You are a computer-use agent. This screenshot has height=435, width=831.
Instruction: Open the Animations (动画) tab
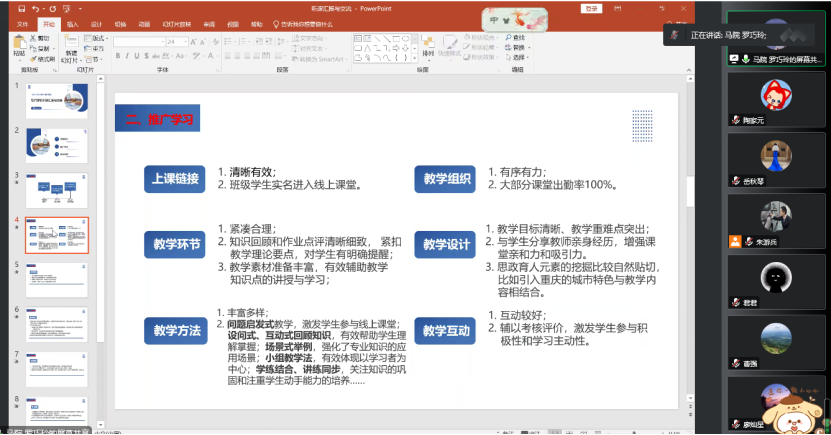coord(143,22)
